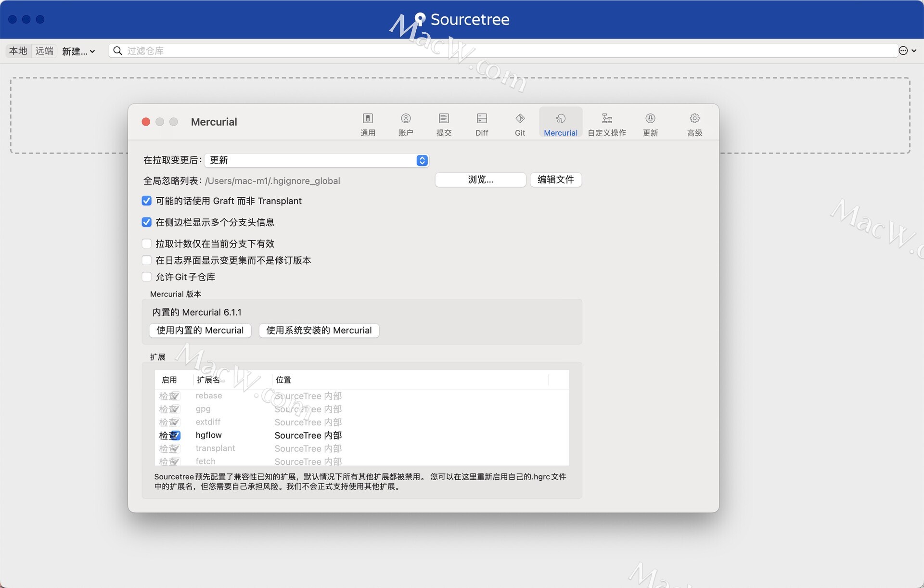Toggle 'Graft 而非 Transplant' checkbox
This screenshot has height=588, width=924.
point(147,201)
